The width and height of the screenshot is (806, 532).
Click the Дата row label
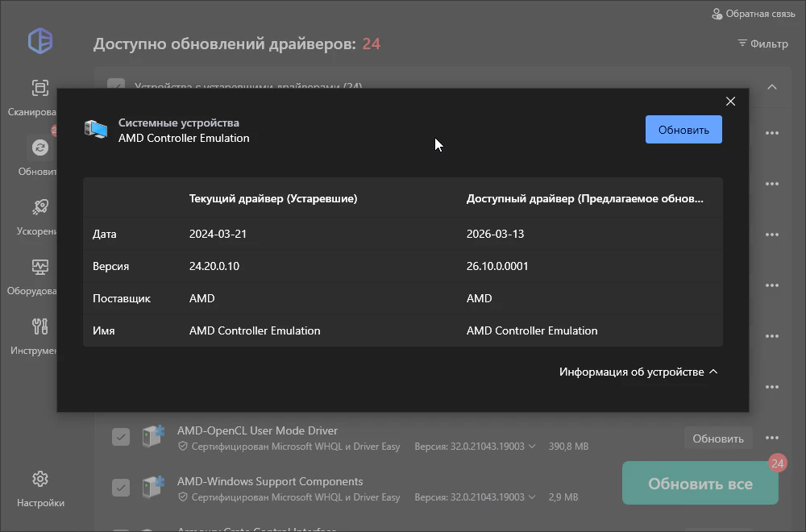coord(104,234)
